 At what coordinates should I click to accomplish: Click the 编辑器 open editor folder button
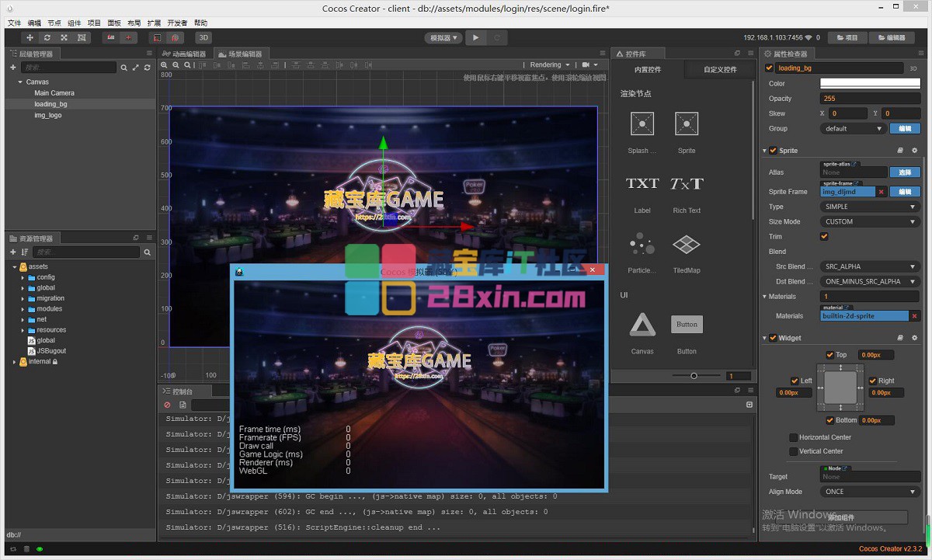[891, 37]
